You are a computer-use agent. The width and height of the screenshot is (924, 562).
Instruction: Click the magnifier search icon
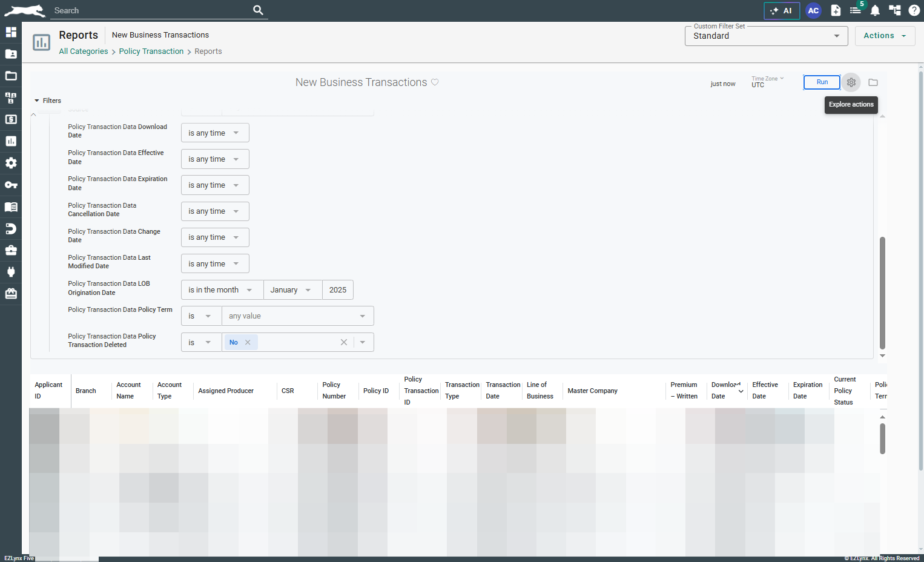pyautogui.click(x=258, y=10)
